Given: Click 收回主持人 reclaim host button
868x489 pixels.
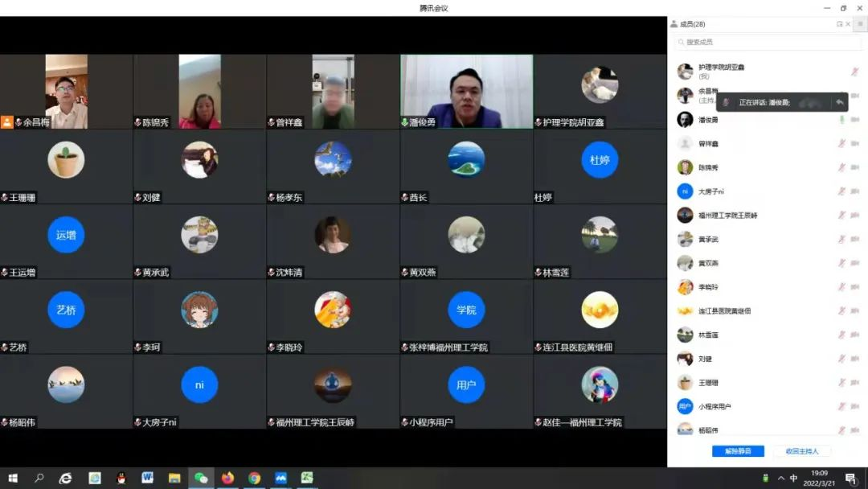Looking at the screenshot, I should [x=801, y=451].
